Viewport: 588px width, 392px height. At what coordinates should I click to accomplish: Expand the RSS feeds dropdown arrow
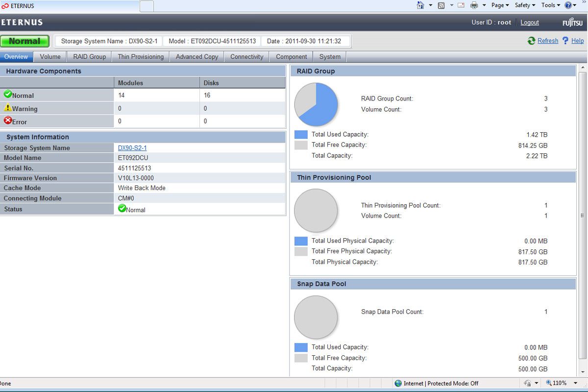(x=451, y=5)
